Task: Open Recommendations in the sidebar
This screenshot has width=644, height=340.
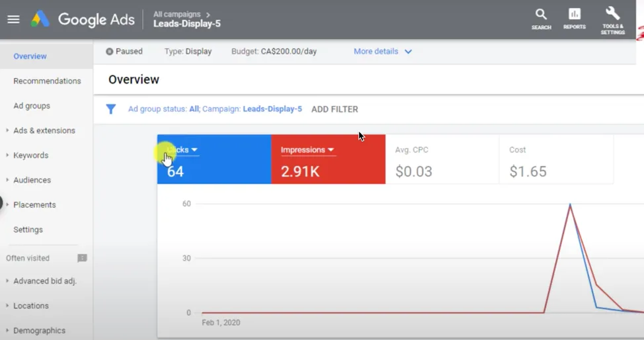Action: [47, 81]
